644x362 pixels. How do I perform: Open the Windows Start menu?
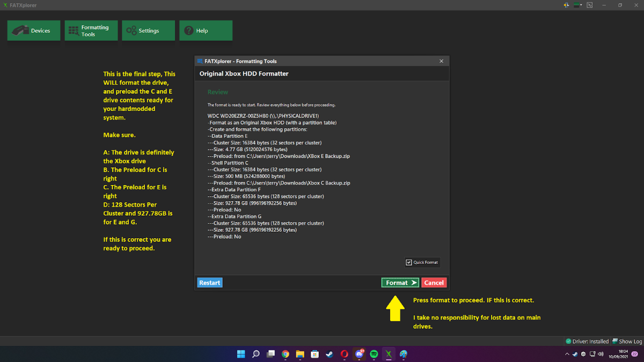click(241, 354)
